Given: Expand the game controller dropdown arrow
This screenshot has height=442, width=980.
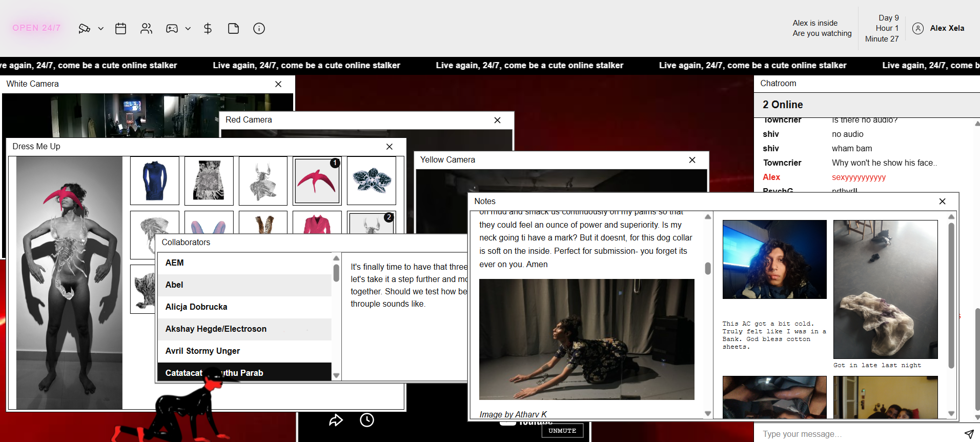Looking at the screenshot, I should (188, 29).
